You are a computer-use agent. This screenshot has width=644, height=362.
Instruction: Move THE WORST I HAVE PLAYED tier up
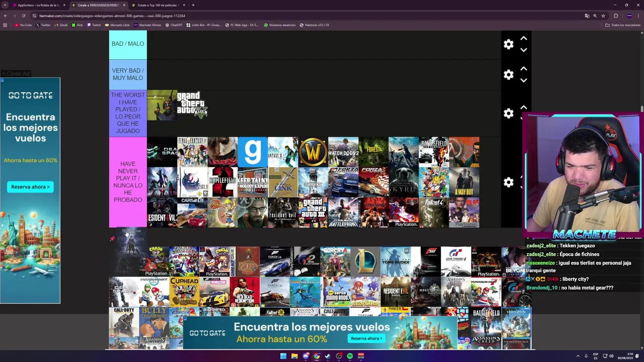[524, 107]
